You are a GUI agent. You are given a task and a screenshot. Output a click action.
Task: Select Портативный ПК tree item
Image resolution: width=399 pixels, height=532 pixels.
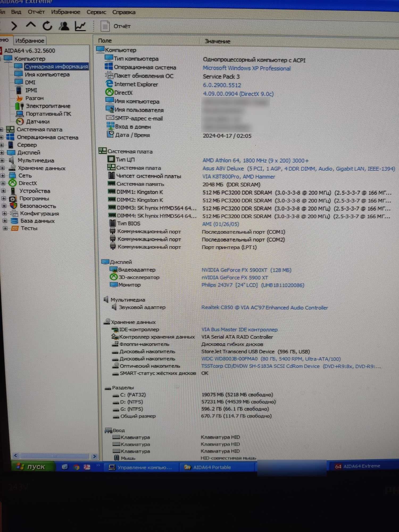coord(48,114)
